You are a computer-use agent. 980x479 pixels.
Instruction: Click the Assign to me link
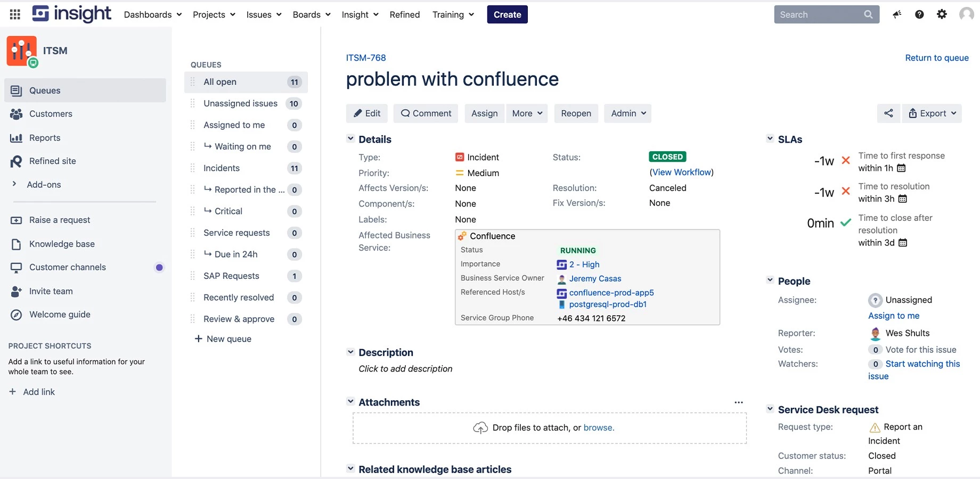coord(894,316)
